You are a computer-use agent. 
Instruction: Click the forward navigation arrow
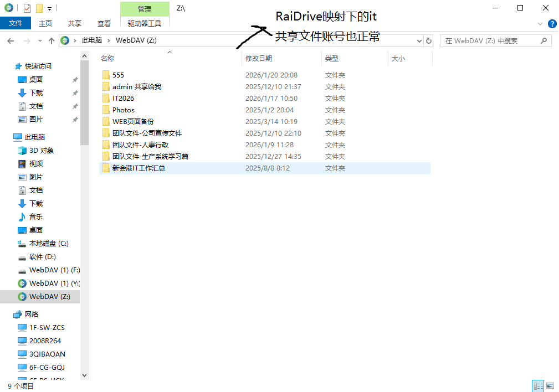click(x=27, y=41)
